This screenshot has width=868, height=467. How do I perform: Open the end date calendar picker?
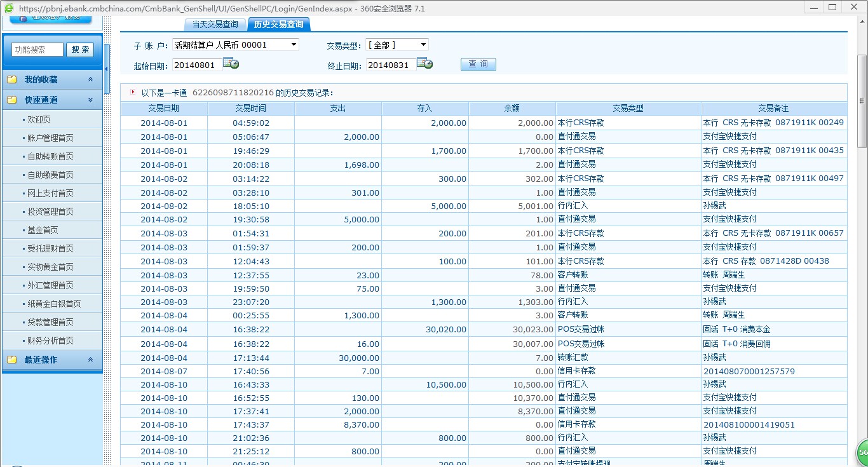point(424,64)
